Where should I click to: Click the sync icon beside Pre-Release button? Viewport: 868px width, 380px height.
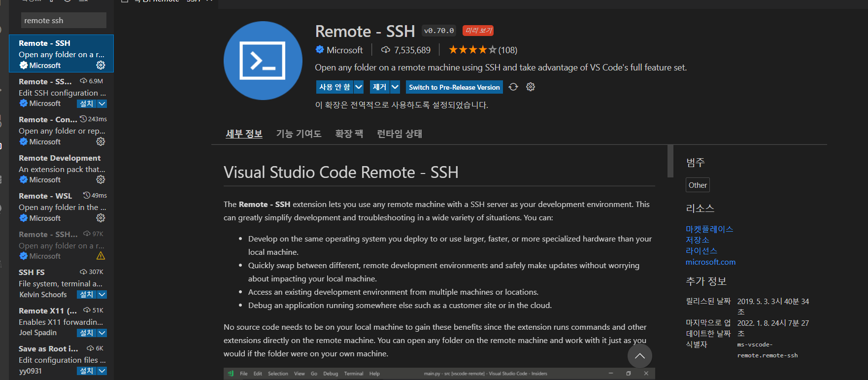(x=513, y=87)
